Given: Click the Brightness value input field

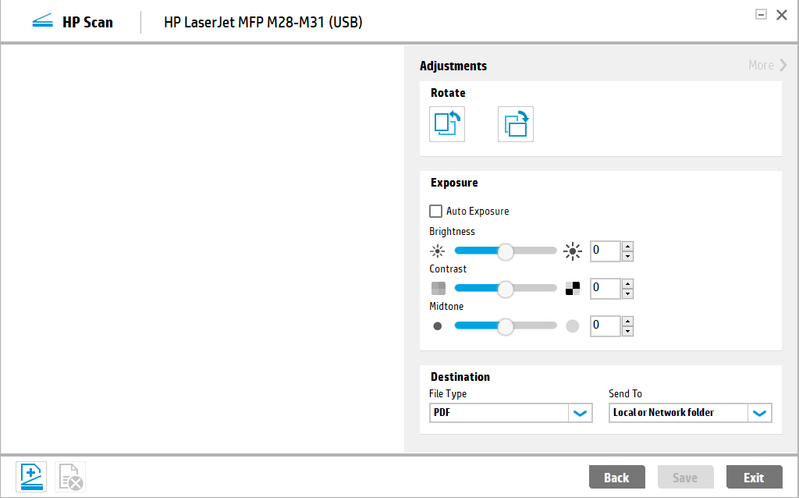Looking at the screenshot, I should tap(605, 251).
